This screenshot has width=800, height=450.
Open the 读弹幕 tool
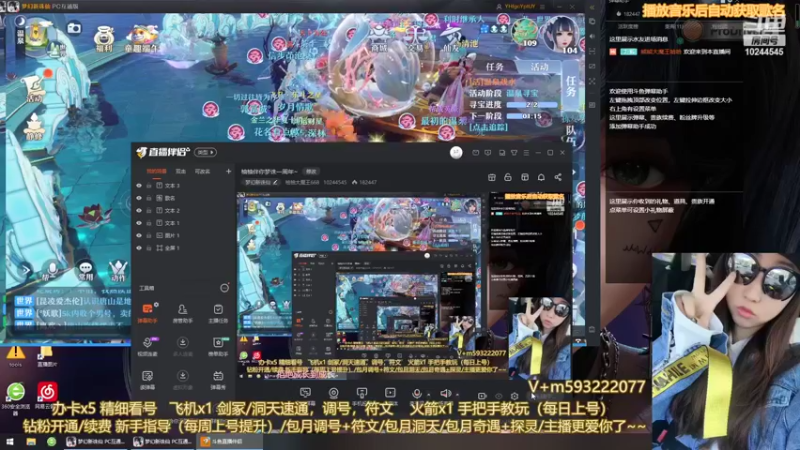[147, 380]
